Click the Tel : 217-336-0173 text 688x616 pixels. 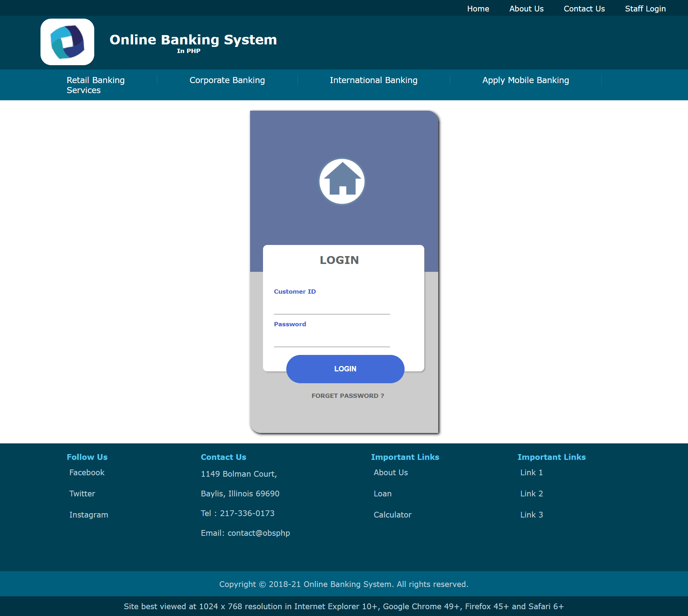coord(238,513)
